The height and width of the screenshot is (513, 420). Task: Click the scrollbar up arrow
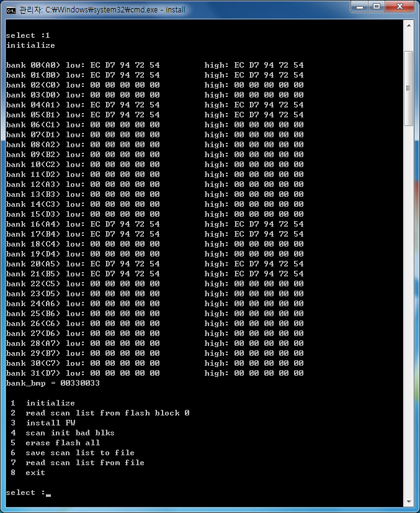(x=409, y=25)
